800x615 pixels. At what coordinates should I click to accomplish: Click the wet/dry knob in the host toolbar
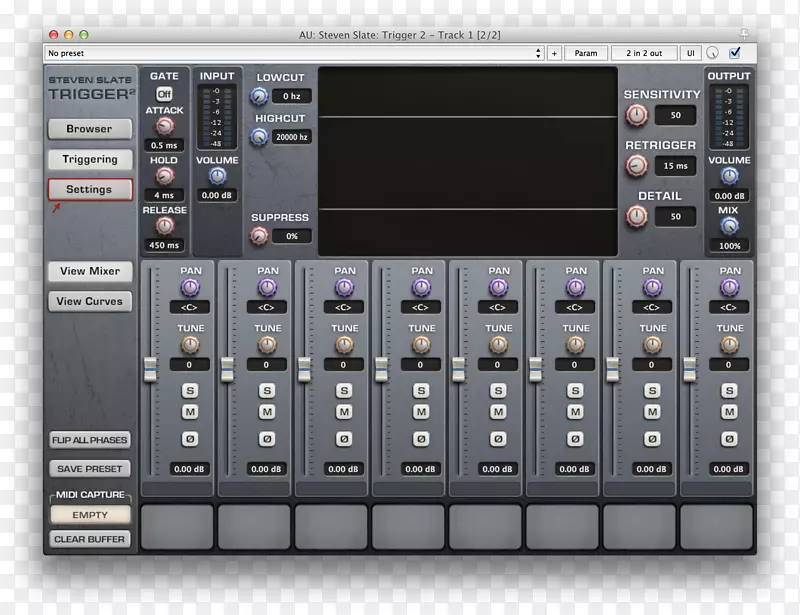click(x=713, y=53)
